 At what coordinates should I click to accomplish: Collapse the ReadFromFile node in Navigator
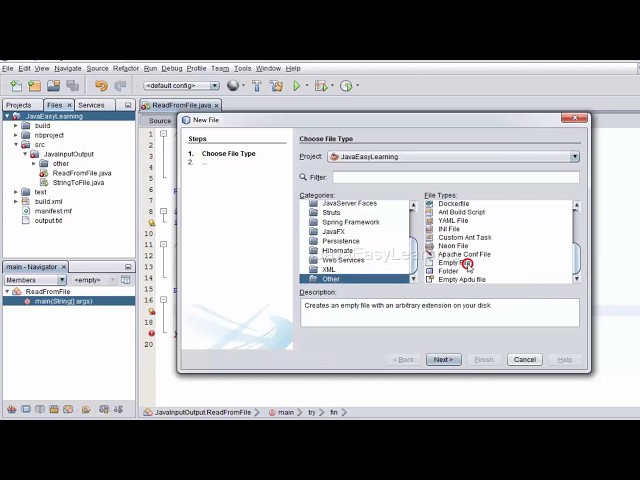(x=7, y=291)
